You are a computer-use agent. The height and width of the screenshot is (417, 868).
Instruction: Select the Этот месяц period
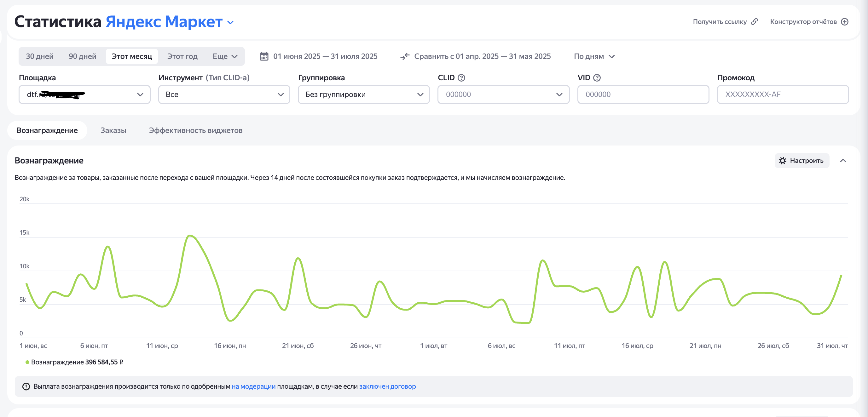coord(132,56)
